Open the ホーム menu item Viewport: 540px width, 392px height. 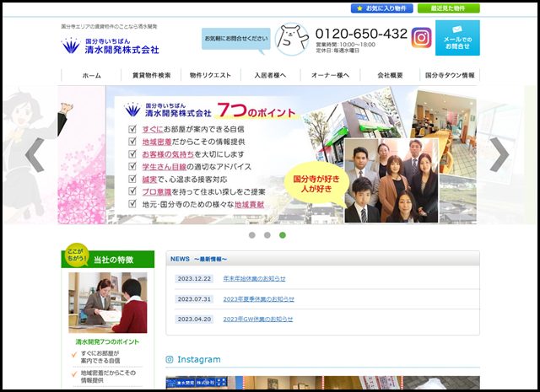coord(91,75)
